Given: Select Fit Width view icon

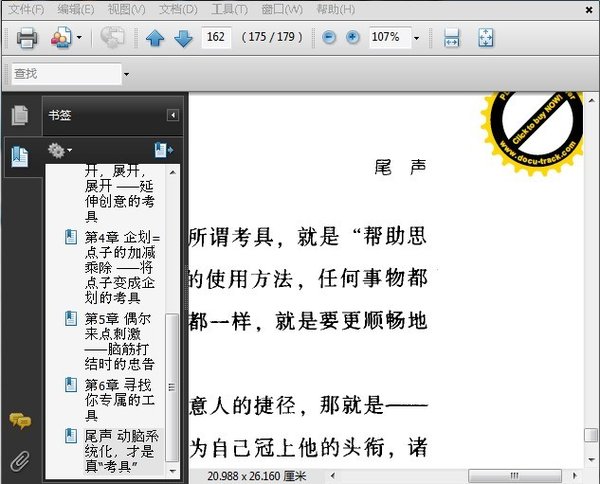Looking at the screenshot, I should [452, 38].
